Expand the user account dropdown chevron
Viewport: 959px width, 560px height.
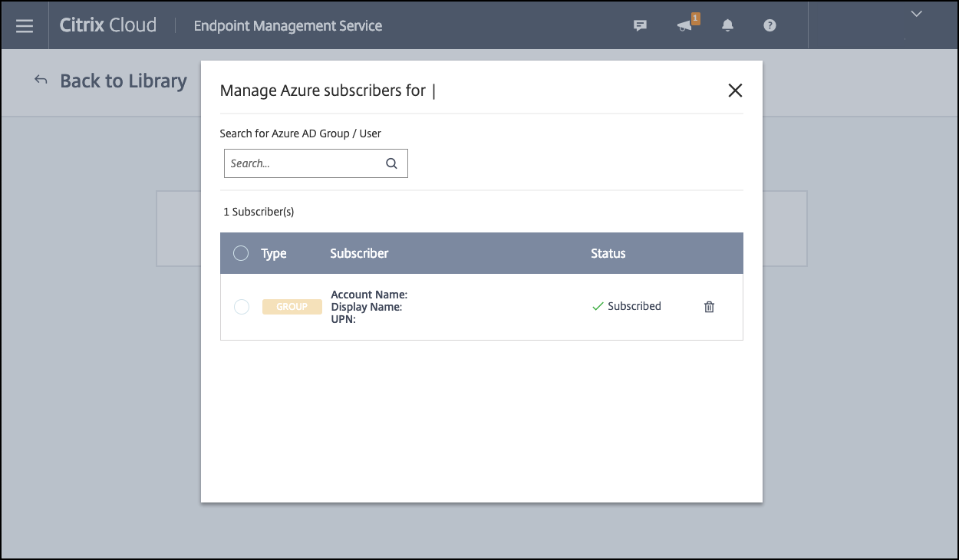coord(914,14)
